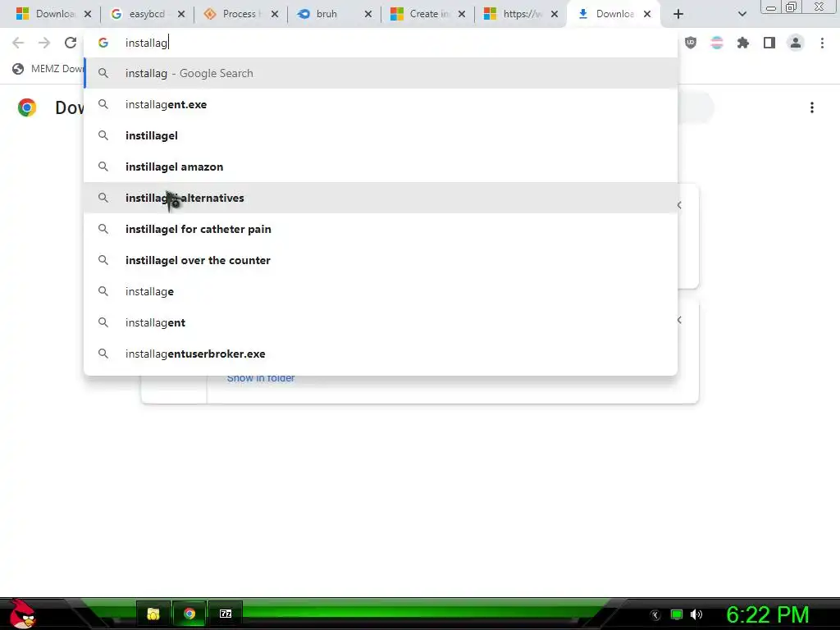This screenshot has height=630, width=840.
Task: Toggle the side panel icon
Action: (x=769, y=43)
